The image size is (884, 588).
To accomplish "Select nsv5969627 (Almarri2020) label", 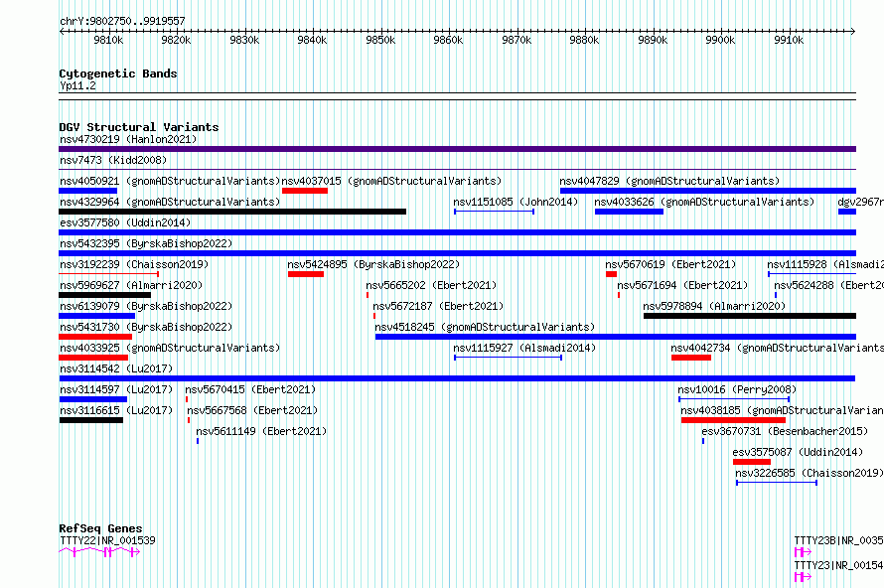I will coord(131,285).
